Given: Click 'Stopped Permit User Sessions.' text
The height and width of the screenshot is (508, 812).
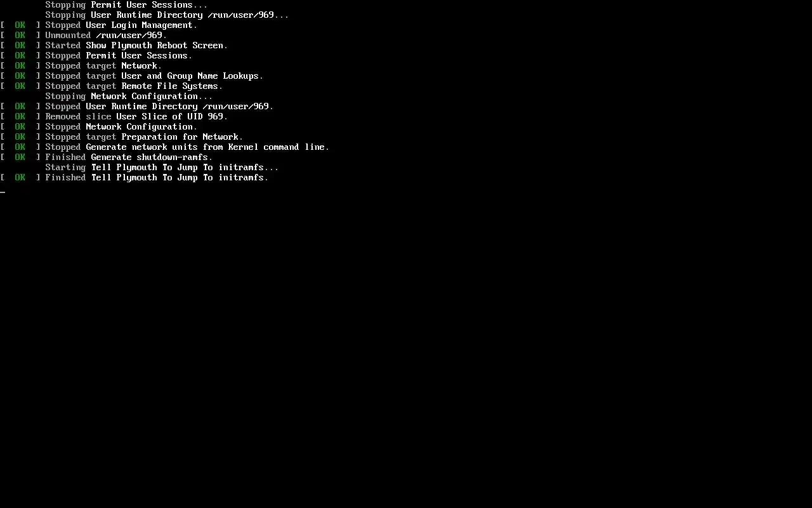Looking at the screenshot, I should [x=119, y=56].
